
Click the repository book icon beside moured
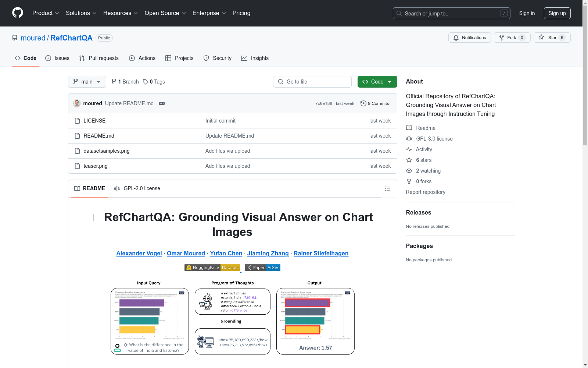coord(15,38)
